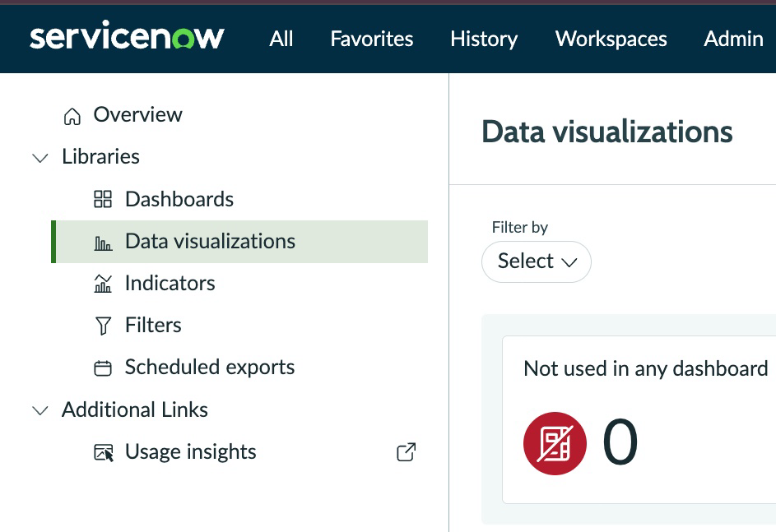
Task: Click the Not used in any dashboard icon
Action: point(555,443)
